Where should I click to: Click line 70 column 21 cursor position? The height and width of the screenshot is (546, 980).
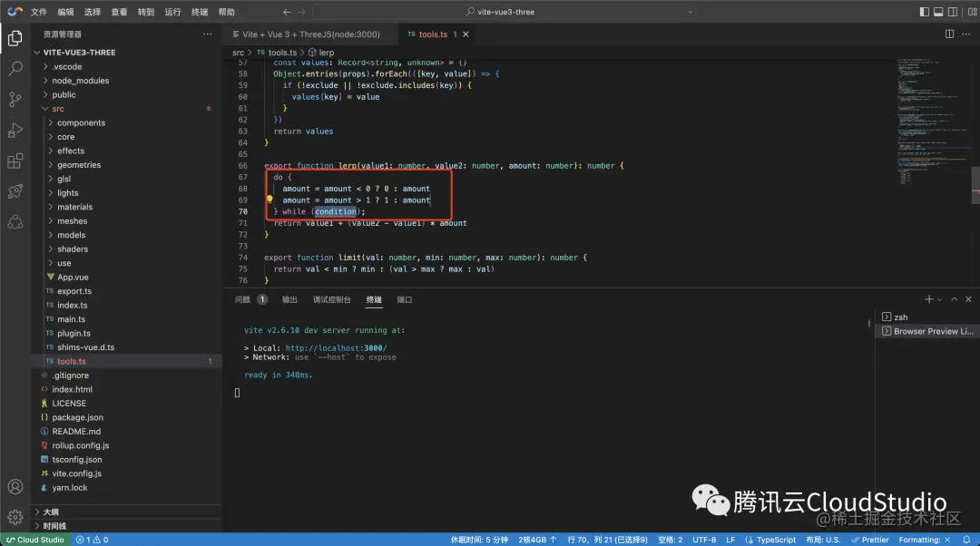tap(607, 540)
